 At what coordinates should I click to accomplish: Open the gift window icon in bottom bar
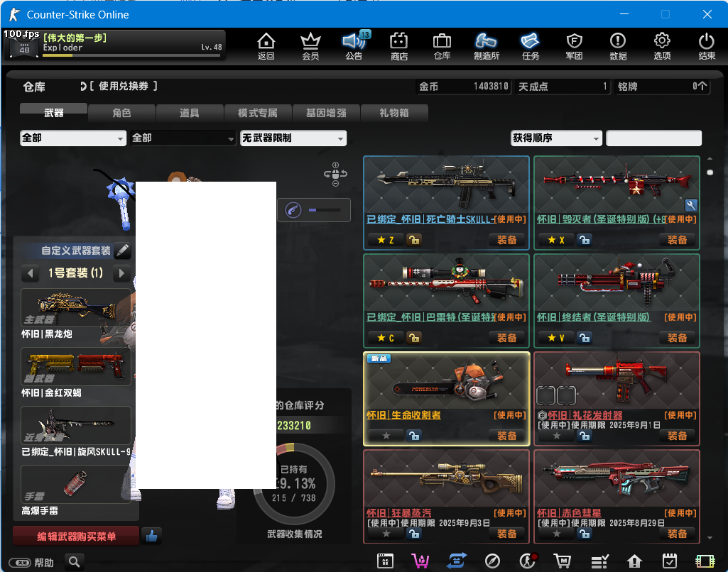click(385, 561)
